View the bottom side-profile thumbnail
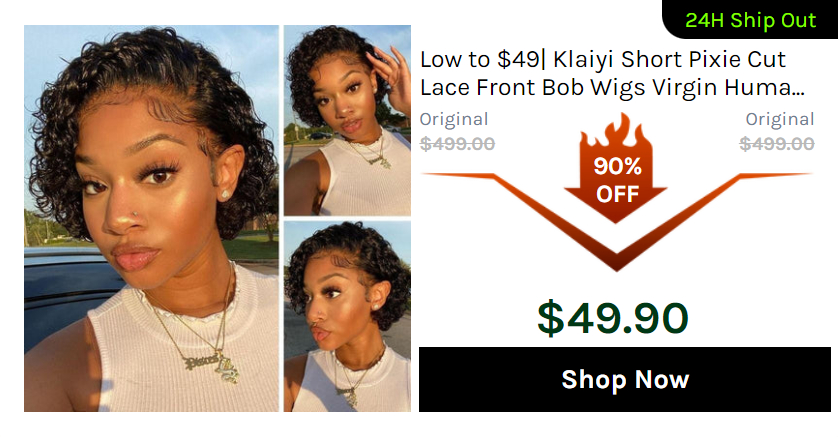This screenshot has width=838, height=437. pyautogui.click(x=347, y=316)
